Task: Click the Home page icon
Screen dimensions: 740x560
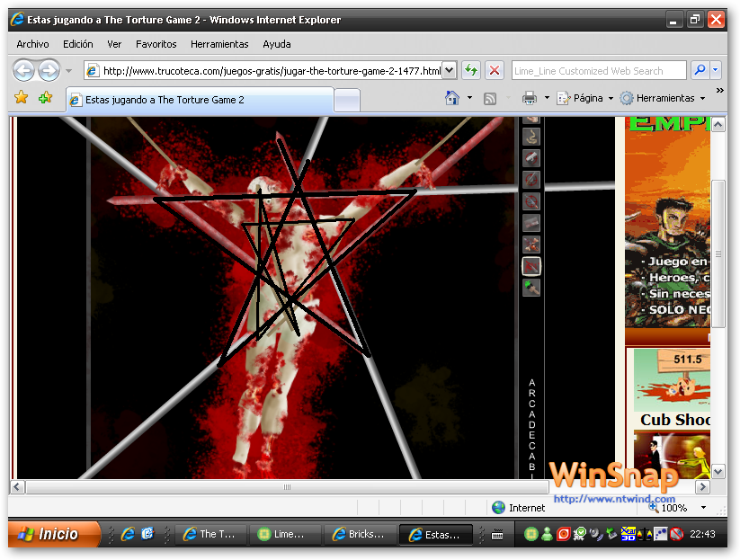Action: coord(452,98)
